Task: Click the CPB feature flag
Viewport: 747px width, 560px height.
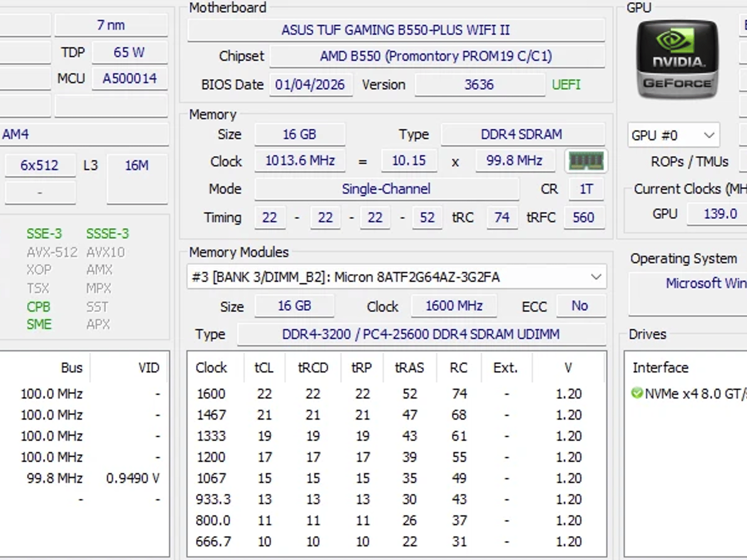Action: click(38, 307)
